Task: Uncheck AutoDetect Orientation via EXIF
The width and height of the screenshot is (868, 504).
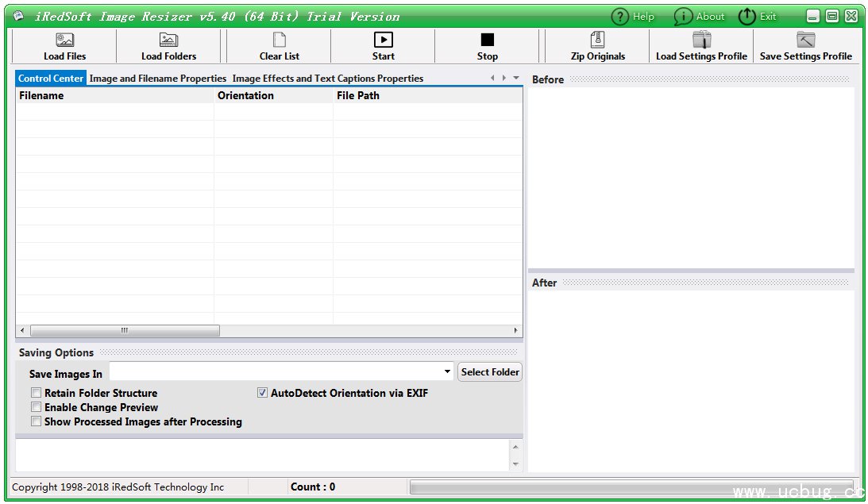Action: pyautogui.click(x=263, y=393)
